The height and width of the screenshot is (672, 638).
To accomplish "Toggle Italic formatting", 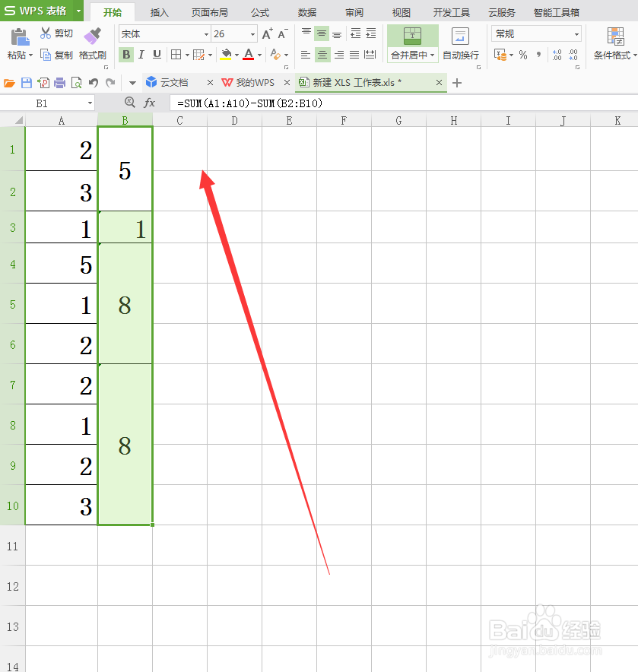I will [x=141, y=55].
